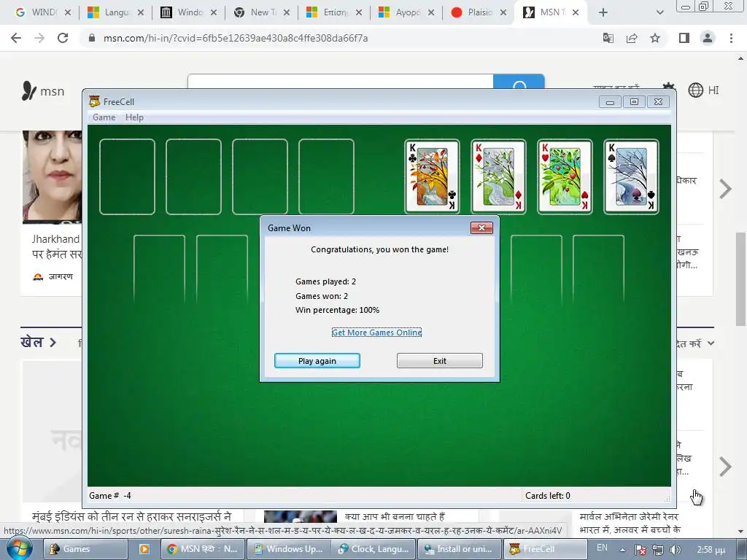Screen dimensions: 747x560
Task: Open the खेल section heading
Action: pos(38,342)
